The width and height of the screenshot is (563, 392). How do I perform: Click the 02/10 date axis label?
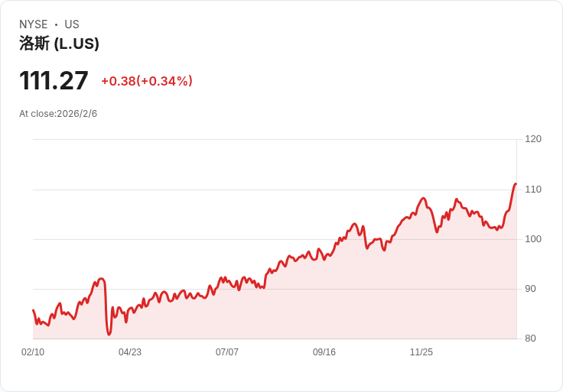tap(33, 352)
